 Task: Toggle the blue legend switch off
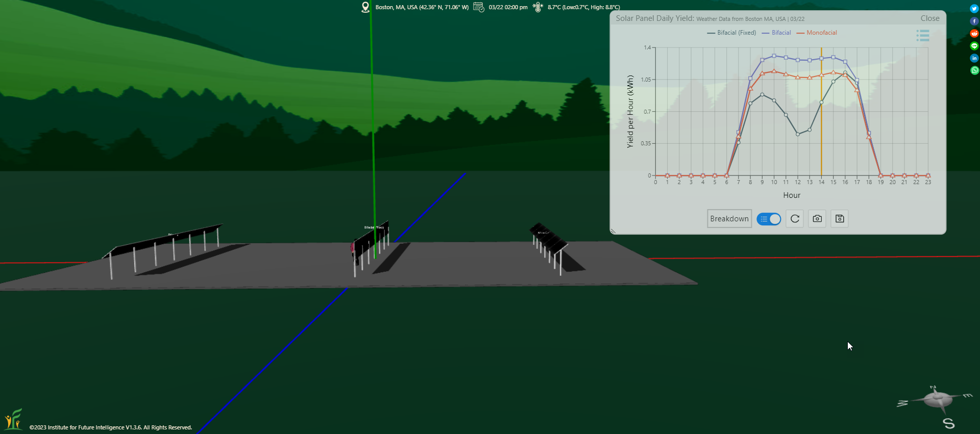pyautogui.click(x=769, y=219)
